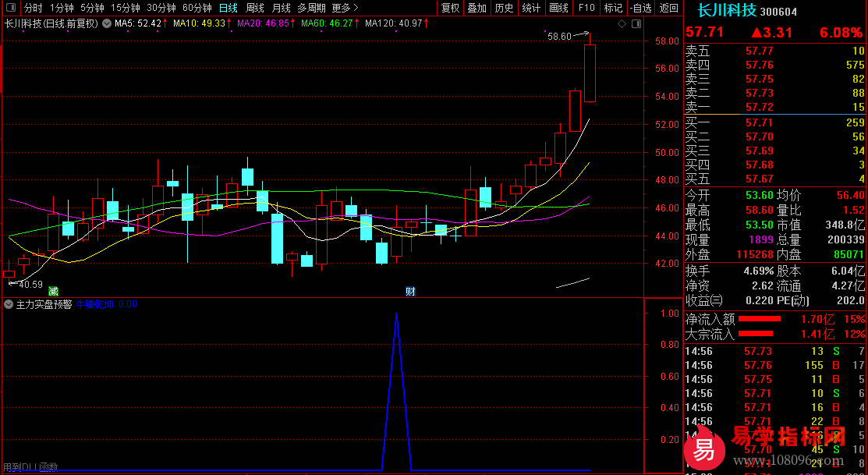Screen dimensions: 868x475
Task: Click the 14:56 57.76 155 trade row
Action: click(x=775, y=365)
